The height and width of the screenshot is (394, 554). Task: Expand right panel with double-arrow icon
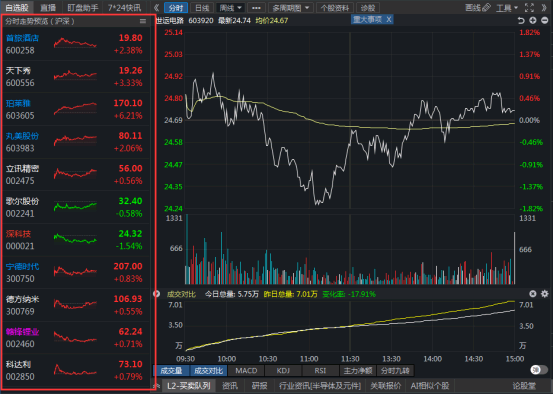(544, 7)
